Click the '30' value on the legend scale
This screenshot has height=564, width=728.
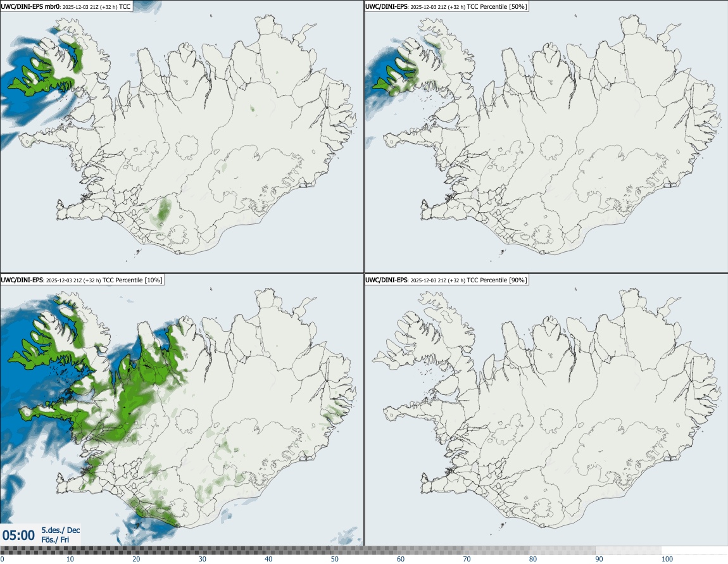tap(203, 559)
